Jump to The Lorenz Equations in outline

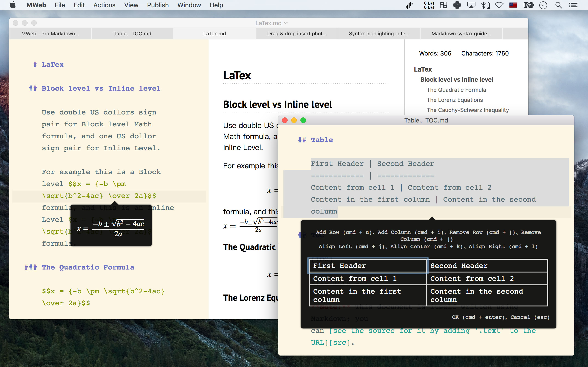pos(455,100)
